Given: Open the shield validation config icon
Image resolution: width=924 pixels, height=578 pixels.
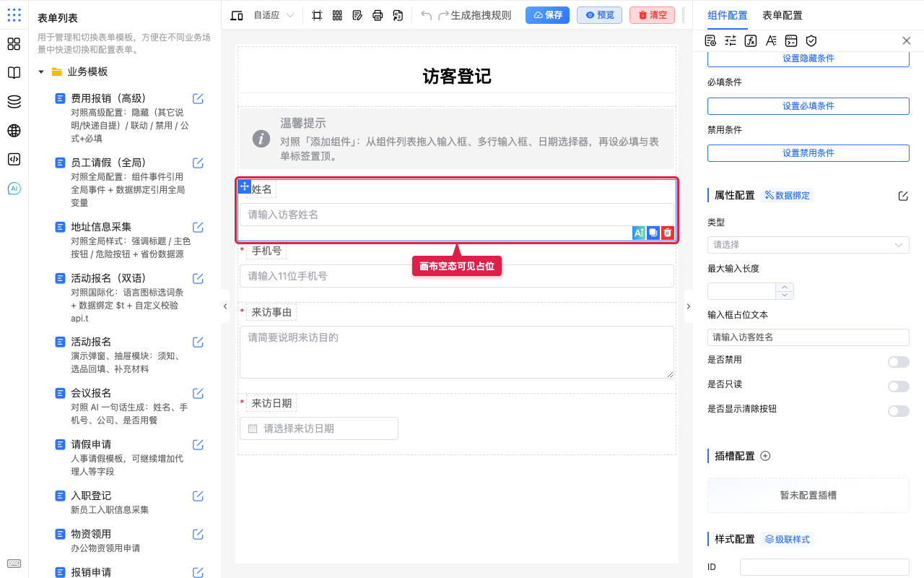Looking at the screenshot, I should click(x=811, y=40).
